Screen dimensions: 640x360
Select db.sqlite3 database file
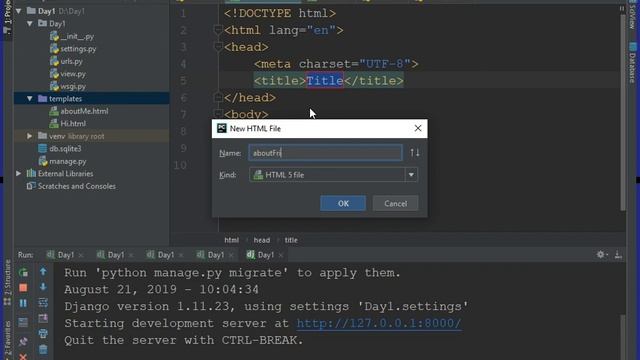pyautogui.click(x=65, y=149)
